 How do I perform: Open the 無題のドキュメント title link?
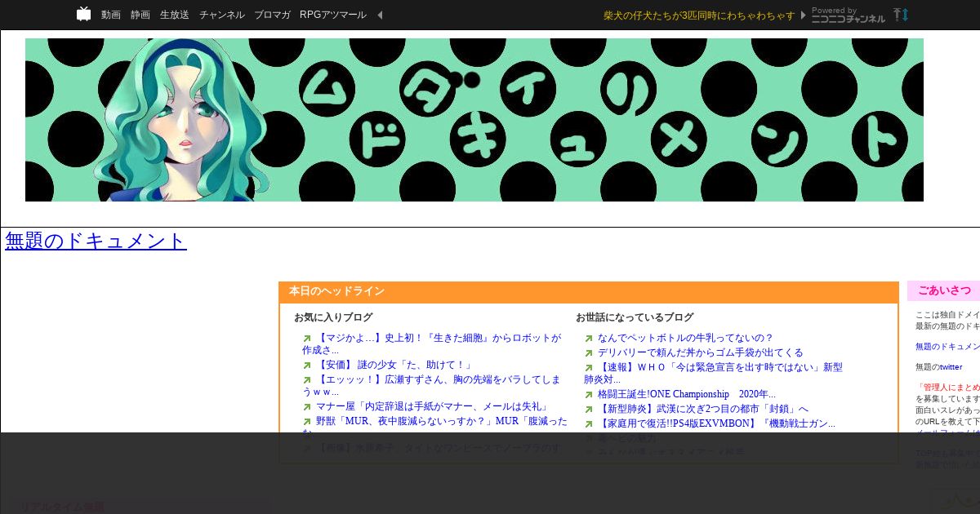(x=96, y=241)
